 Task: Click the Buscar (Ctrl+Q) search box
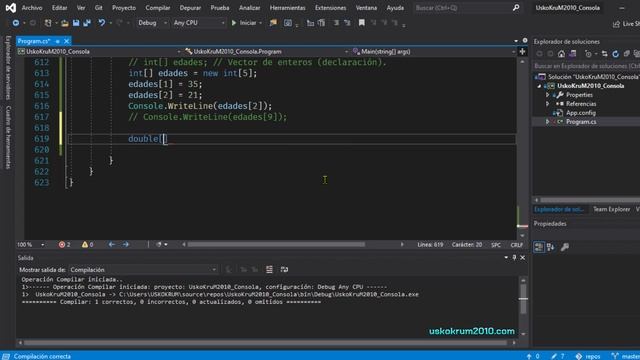[x=467, y=8]
